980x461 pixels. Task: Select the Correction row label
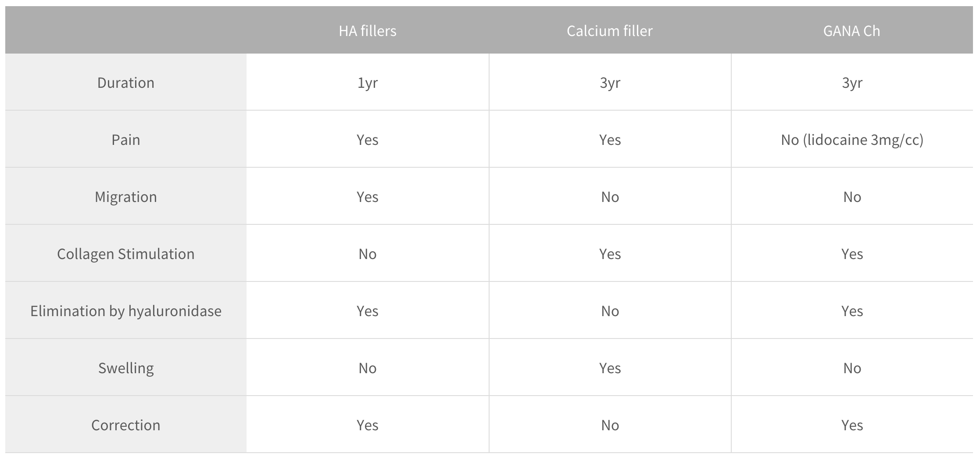point(126,425)
